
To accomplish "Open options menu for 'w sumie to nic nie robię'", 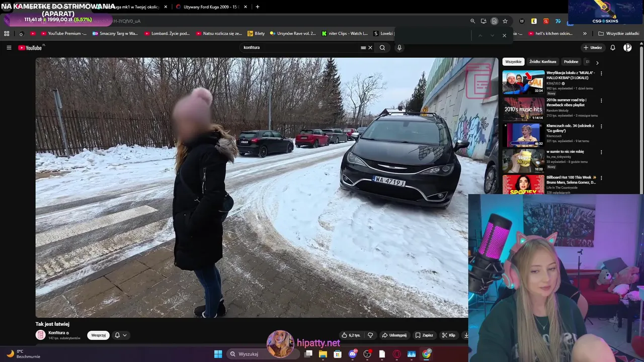I will click(x=601, y=152).
